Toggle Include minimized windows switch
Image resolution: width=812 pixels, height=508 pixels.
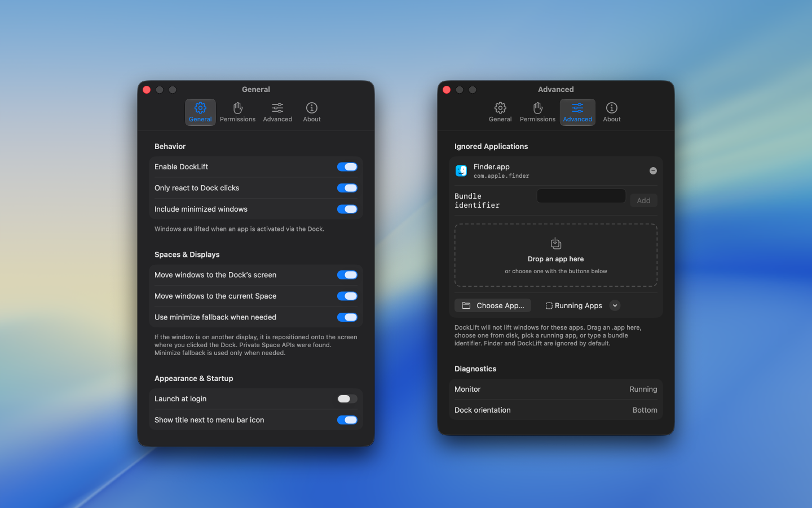347,209
